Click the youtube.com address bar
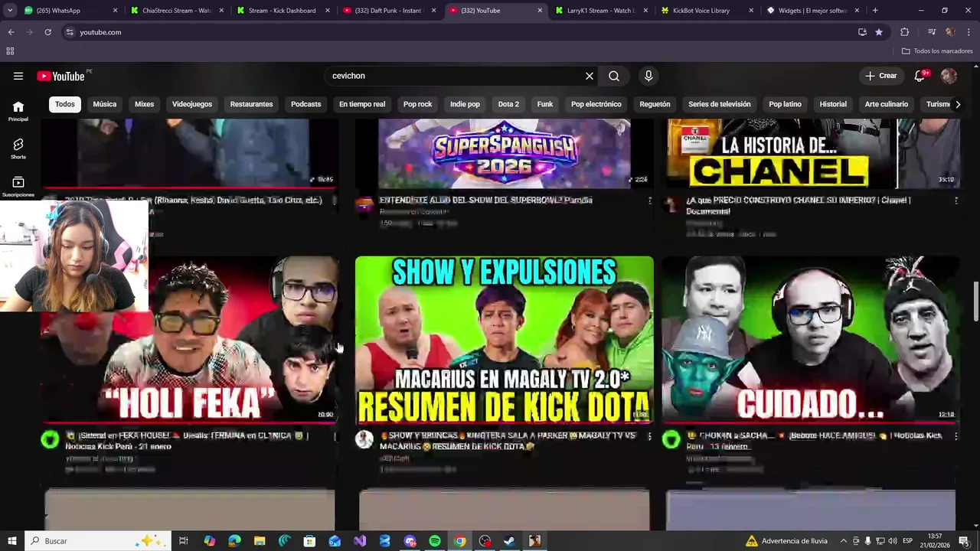Image resolution: width=980 pixels, height=551 pixels. coord(459,32)
